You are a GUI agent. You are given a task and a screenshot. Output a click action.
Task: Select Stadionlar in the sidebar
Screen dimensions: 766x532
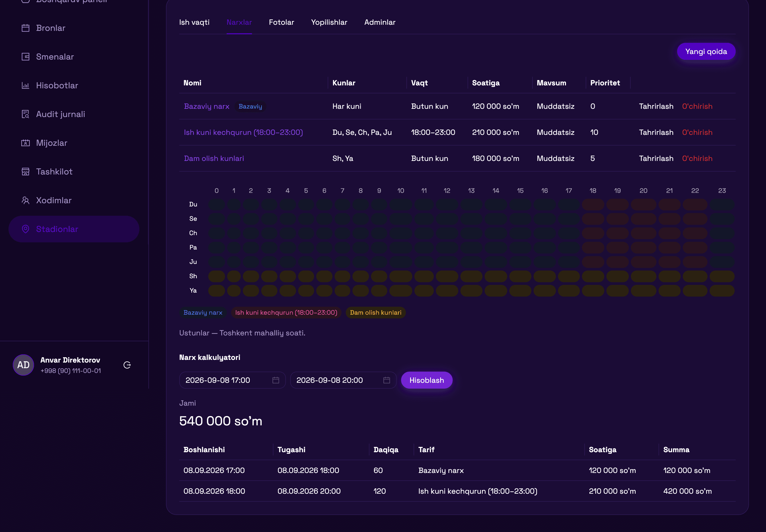[x=74, y=229]
